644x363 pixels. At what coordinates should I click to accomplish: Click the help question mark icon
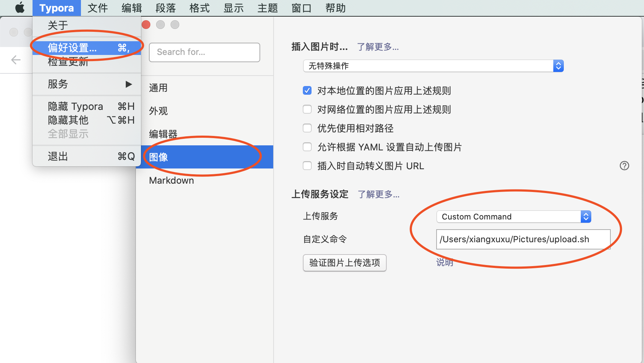[624, 166]
